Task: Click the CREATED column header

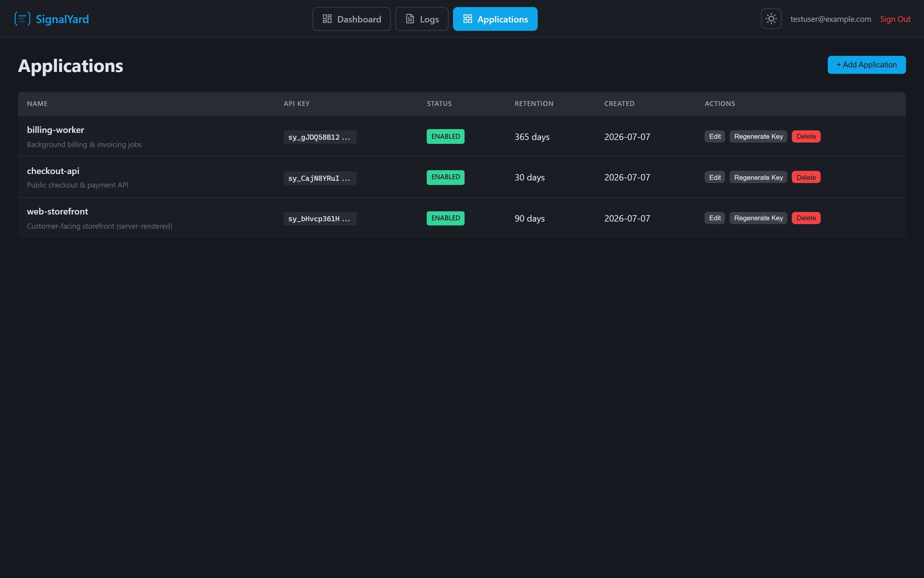Action: point(619,104)
